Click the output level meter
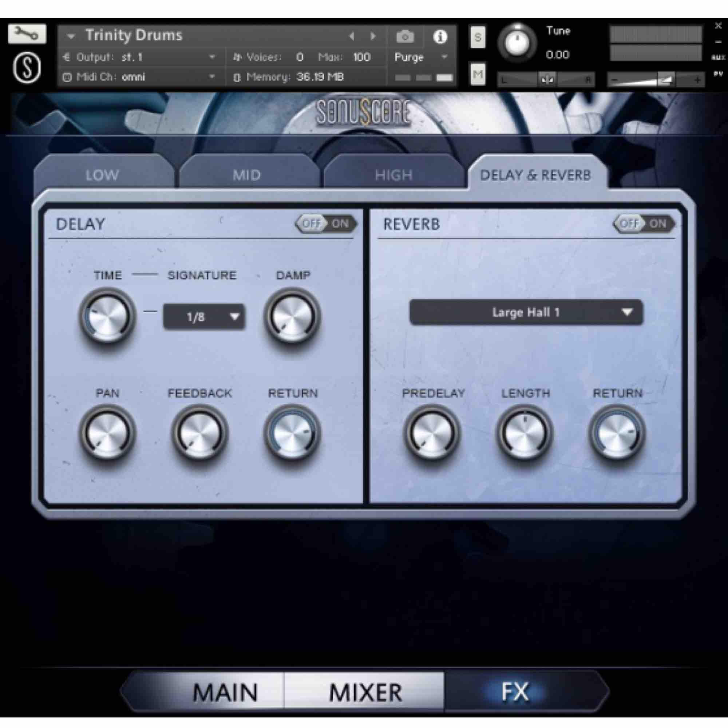The height and width of the screenshot is (728, 728). point(655,43)
